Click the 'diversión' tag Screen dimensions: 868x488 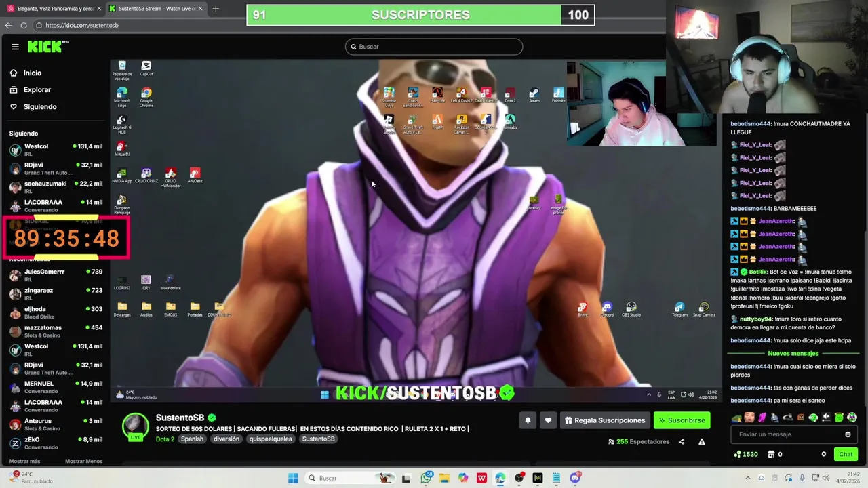pyautogui.click(x=226, y=439)
